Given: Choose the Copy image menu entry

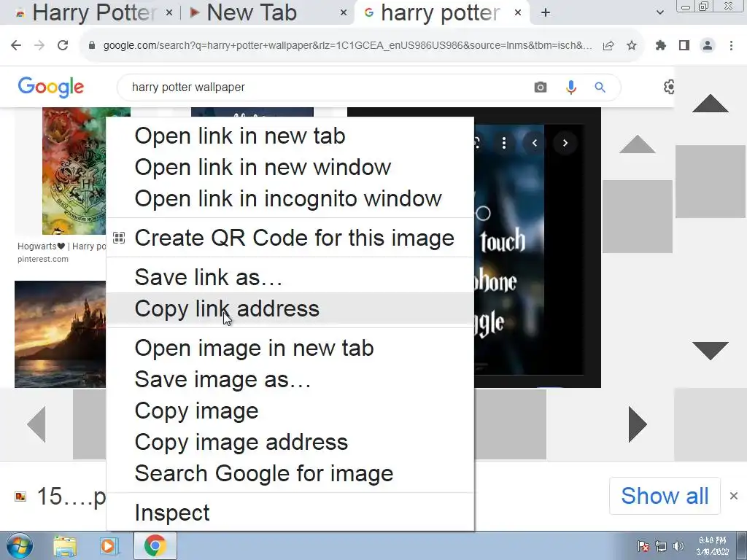Looking at the screenshot, I should [x=290, y=411].
